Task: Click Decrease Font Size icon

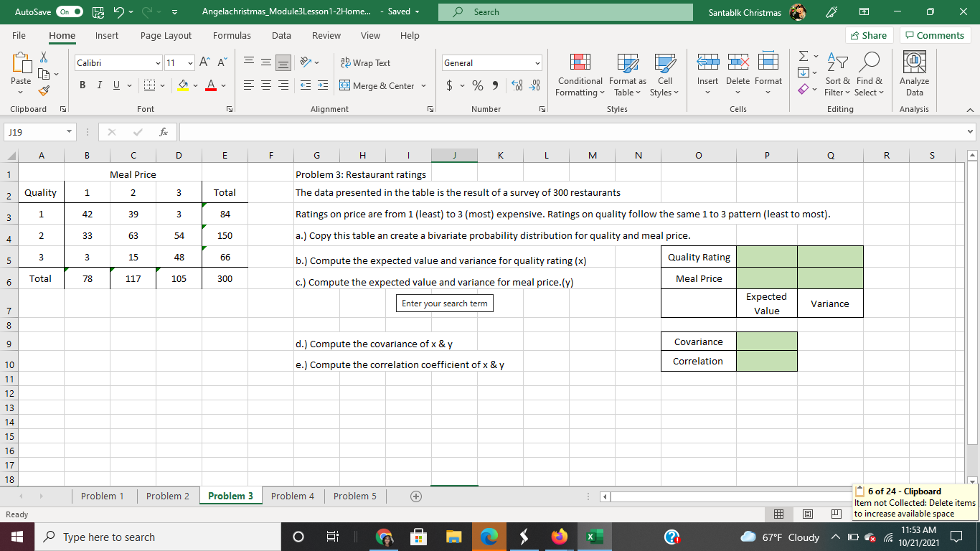Action: tap(221, 63)
